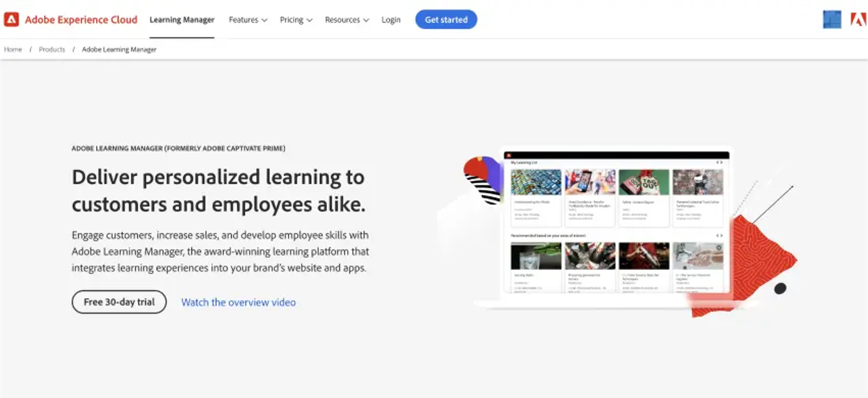The image size is (868, 398).
Task: Click the 'Engage customers, increase sales' paragraph
Action: [x=221, y=251]
